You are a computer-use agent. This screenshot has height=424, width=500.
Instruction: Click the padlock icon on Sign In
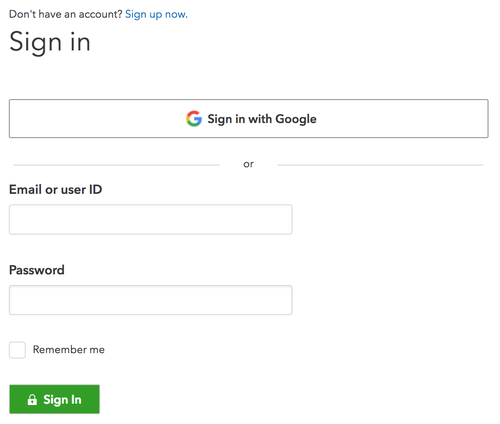32,399
